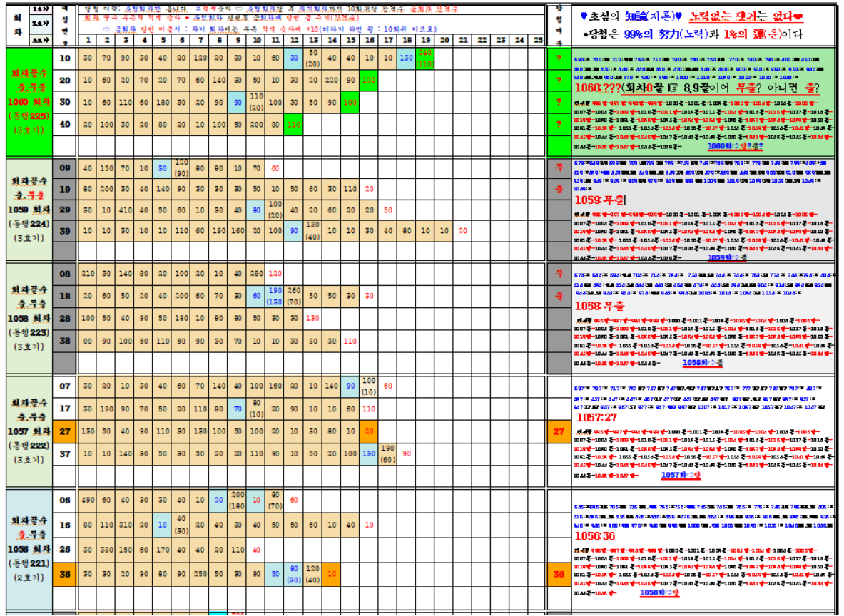
Task: Select the red 1056:36 heading
Action: (596, 535)
